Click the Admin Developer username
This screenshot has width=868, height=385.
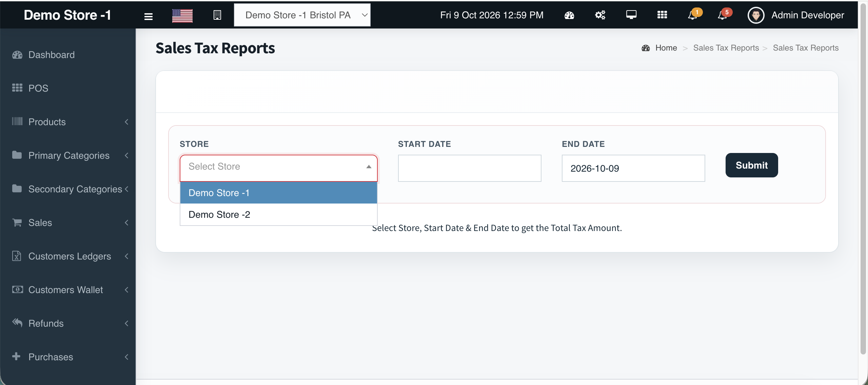click(808, 15)
